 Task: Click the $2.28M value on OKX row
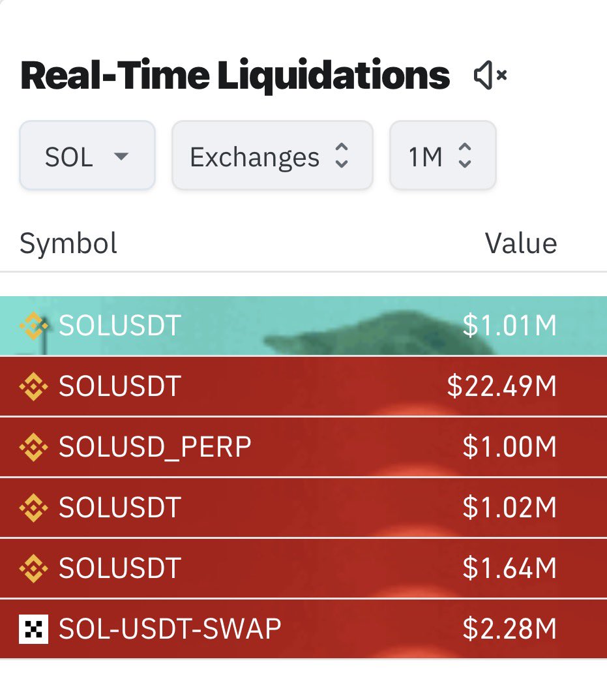(510, 629)
